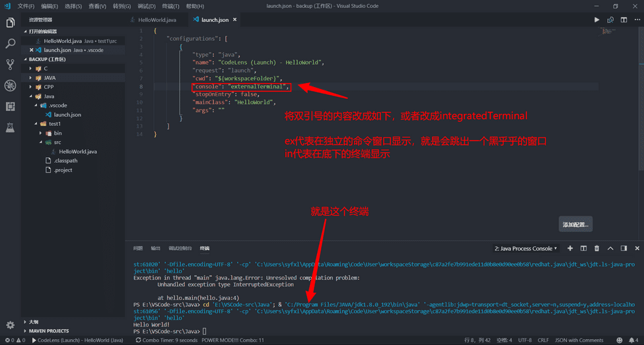
Task: Collapse the test1 folder
Action: (33, 124)
